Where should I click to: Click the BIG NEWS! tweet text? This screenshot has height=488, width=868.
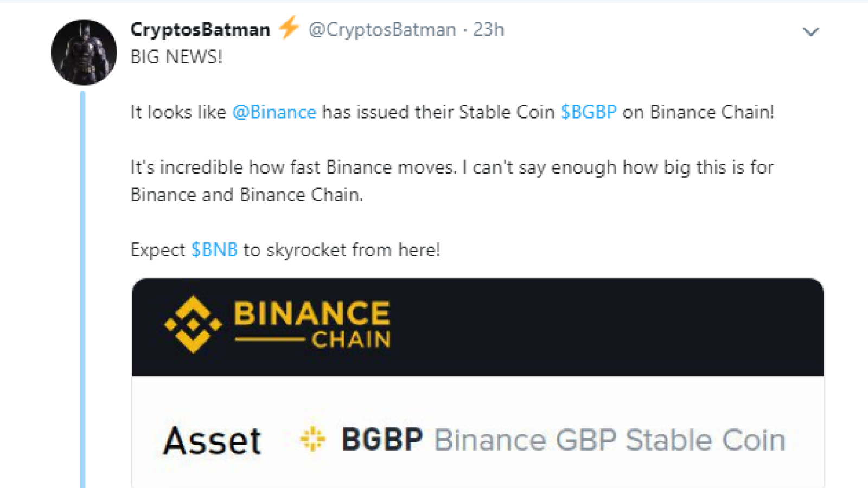click(x=176, y=57)
